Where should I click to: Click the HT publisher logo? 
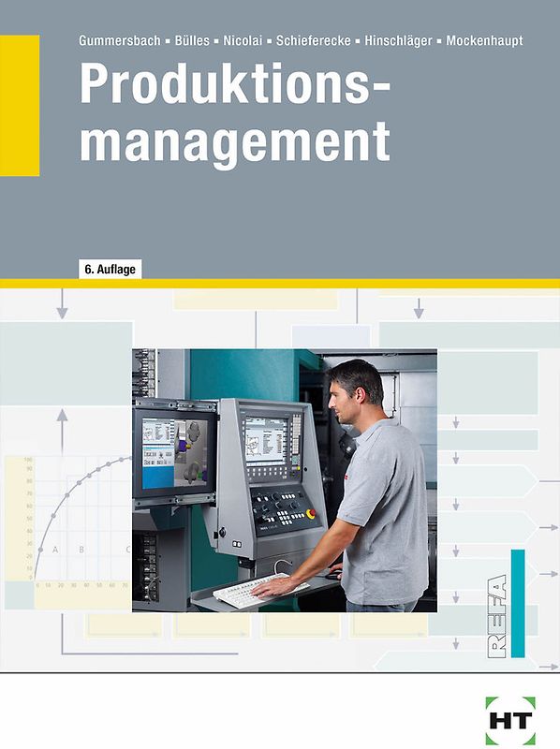tap(510, 720)
